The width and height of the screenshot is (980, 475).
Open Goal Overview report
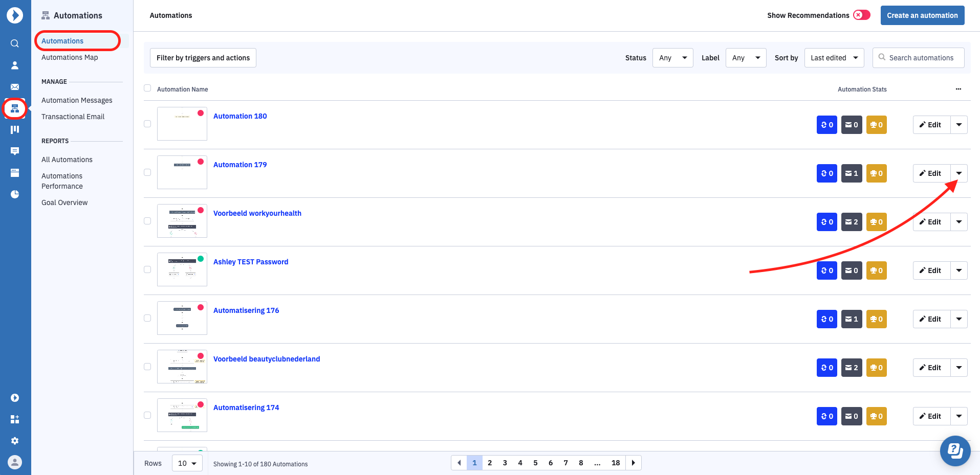(64, 202)
